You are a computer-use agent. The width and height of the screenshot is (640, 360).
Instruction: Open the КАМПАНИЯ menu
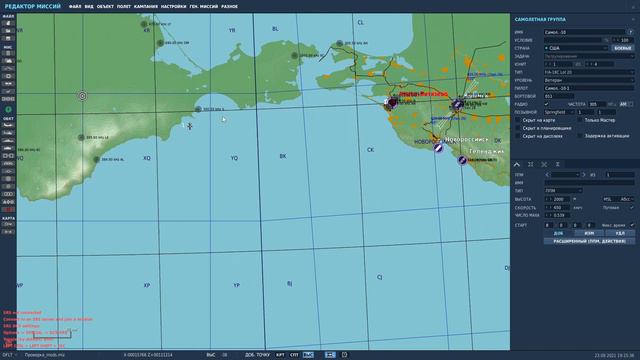coord(146,7)
